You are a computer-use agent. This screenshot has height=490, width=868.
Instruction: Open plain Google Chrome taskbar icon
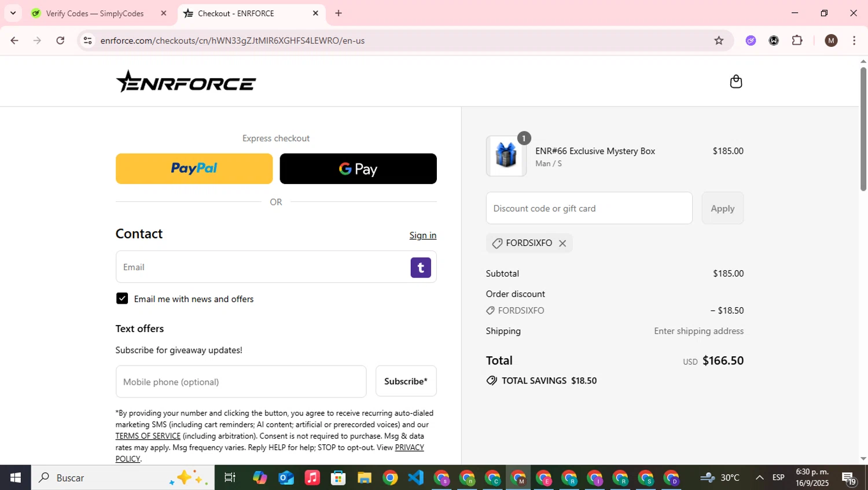[x=390, y=478]
